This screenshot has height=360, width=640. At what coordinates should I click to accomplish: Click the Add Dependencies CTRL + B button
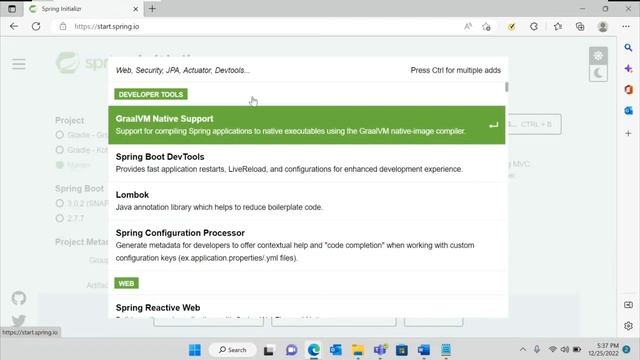tap(535, 124)
